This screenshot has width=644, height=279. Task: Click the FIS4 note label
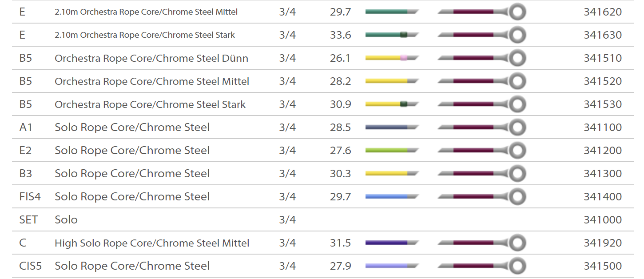pyautogui.click(x=30, y=197)
